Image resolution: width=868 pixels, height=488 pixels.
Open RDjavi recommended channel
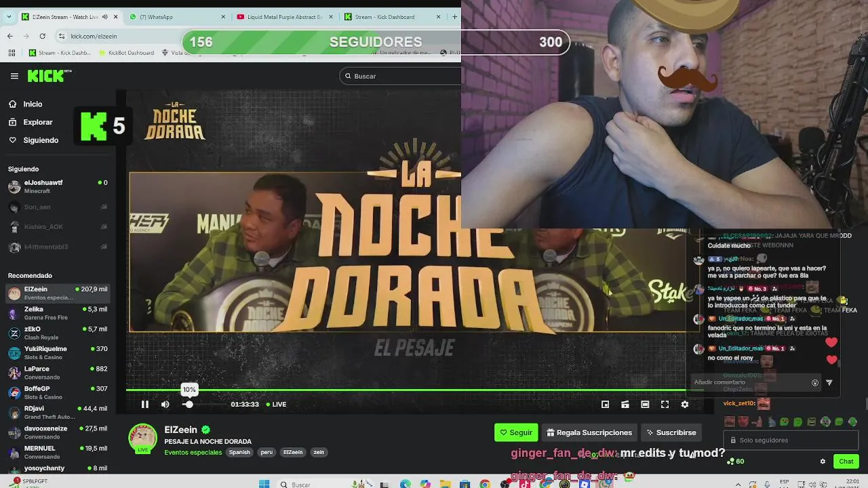click(58, 412)
